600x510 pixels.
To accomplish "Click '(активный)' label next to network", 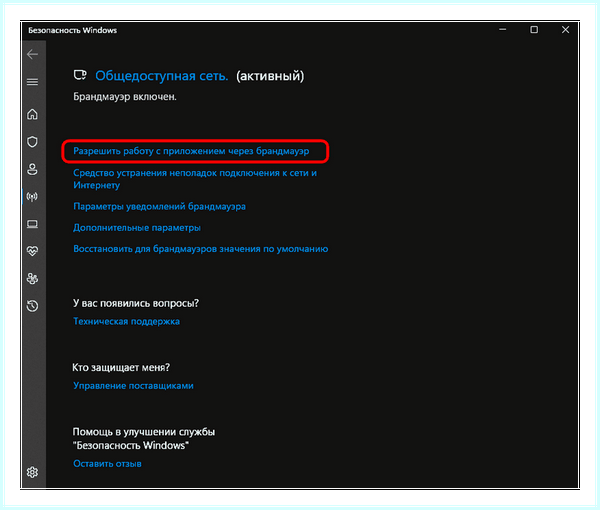I will click(x=270, y=76).
